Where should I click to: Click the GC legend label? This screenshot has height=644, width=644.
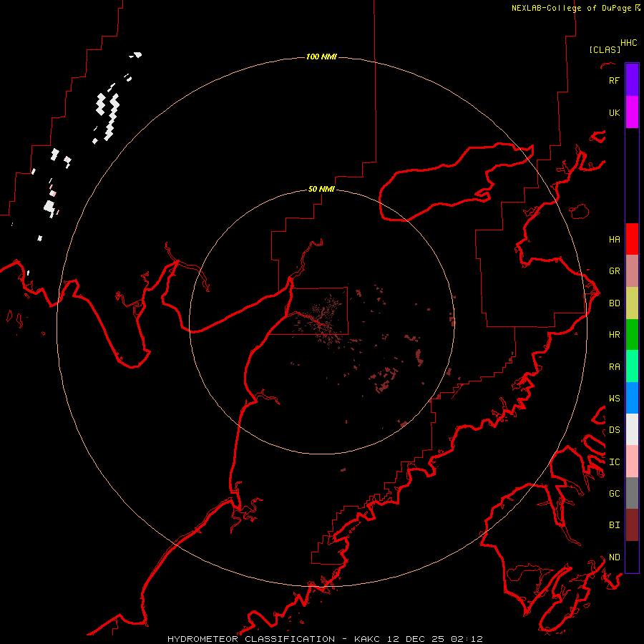point(614,493)
